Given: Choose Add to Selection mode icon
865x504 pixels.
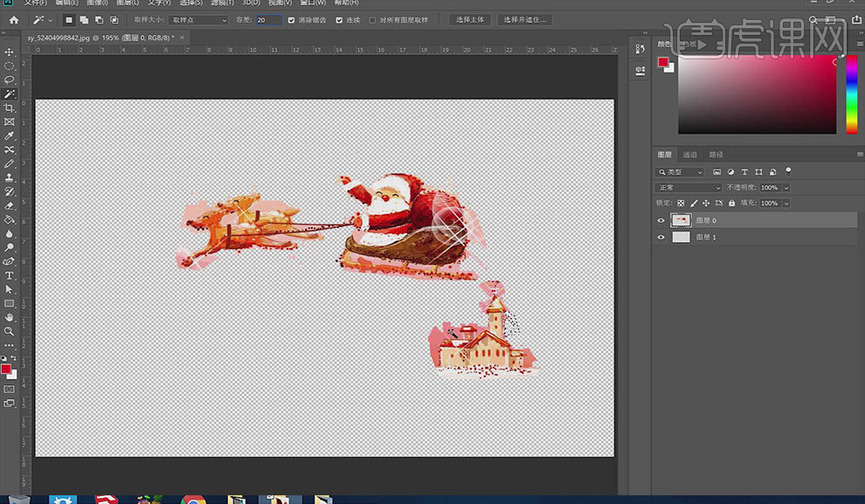Looking at the screenshot, I should pos(84,20).
